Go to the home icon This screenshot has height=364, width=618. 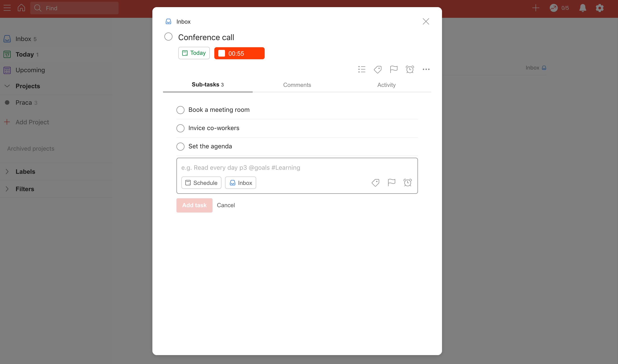21,8
